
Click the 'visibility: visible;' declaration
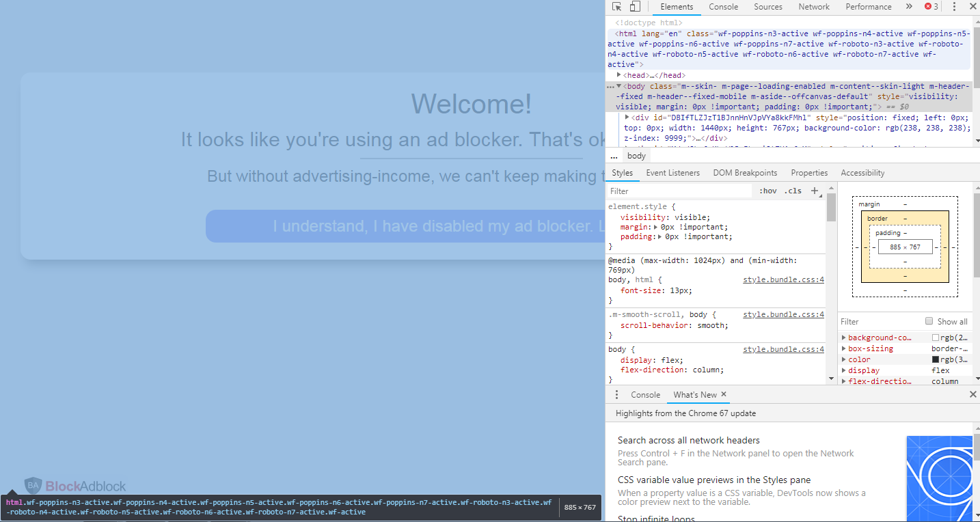coord(665,217)
